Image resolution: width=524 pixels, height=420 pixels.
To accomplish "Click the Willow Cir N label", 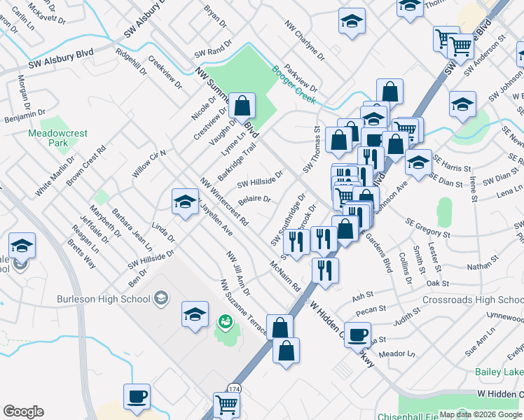I will [149, 164].
